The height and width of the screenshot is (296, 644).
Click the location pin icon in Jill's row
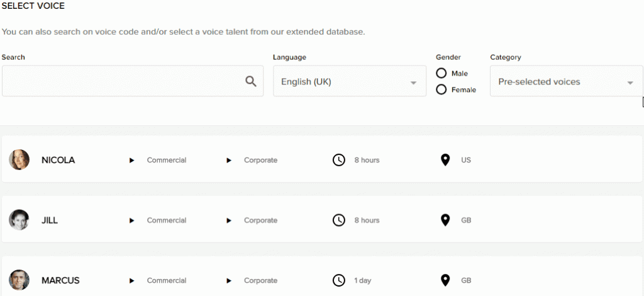445,220
